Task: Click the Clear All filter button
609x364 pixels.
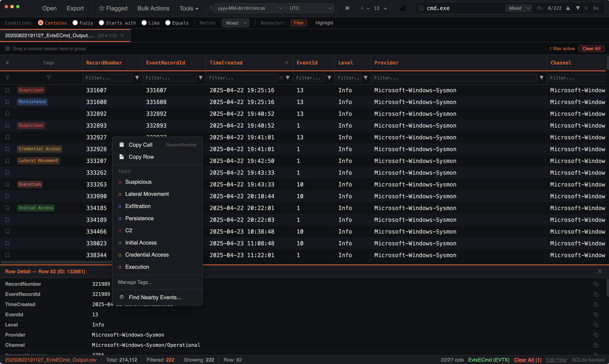Action: point(591,49)
